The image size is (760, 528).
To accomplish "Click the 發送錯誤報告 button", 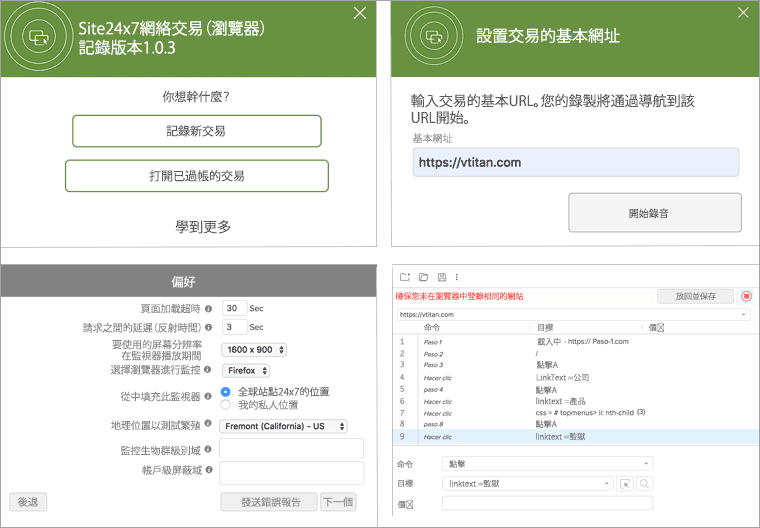I will point(269,502).
